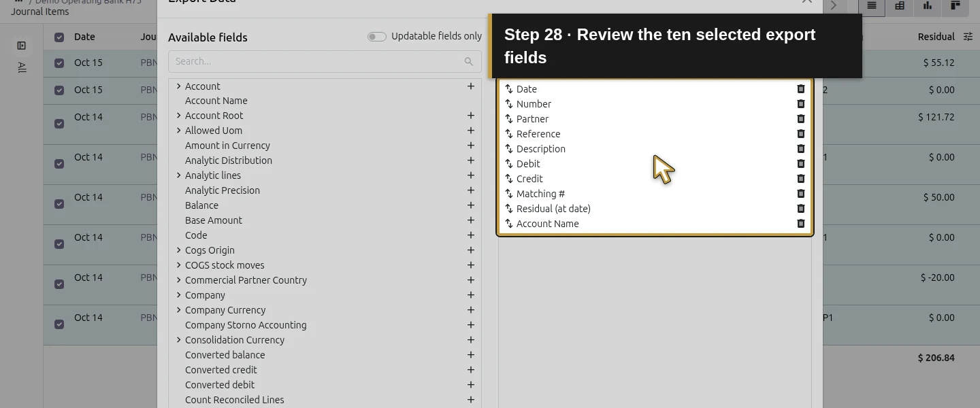Remove the Description export field
Screen dimensions: 980x408
801,149
